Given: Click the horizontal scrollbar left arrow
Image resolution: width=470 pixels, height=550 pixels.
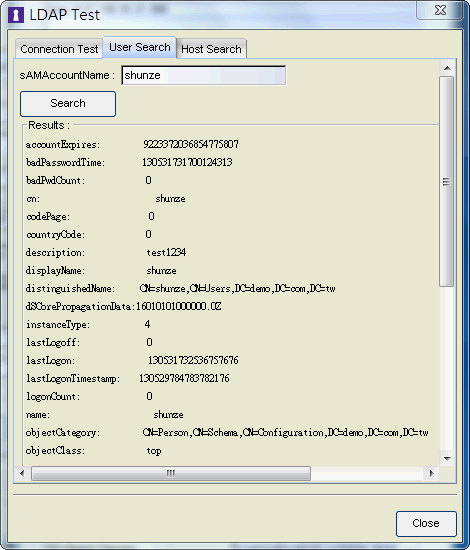Looking at the screenshot, I should coord(22,474).
